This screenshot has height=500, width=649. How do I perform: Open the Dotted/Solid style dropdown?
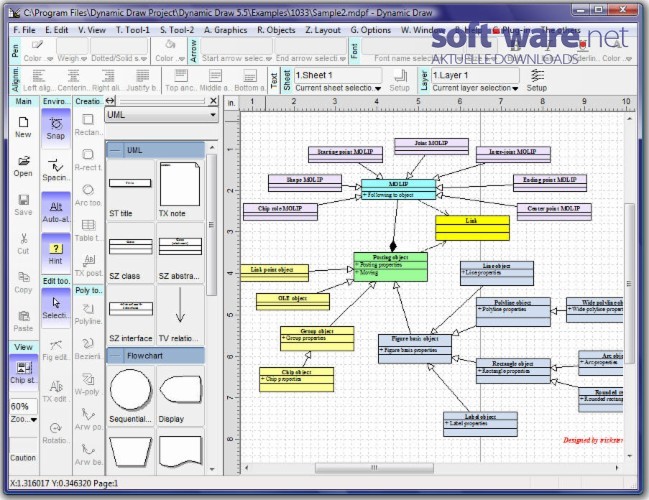point(119,58)
